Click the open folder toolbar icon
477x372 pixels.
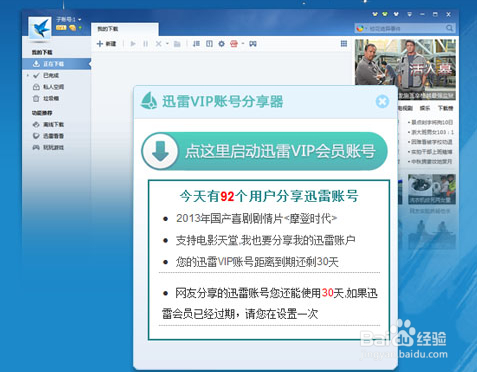click(177, 44)
